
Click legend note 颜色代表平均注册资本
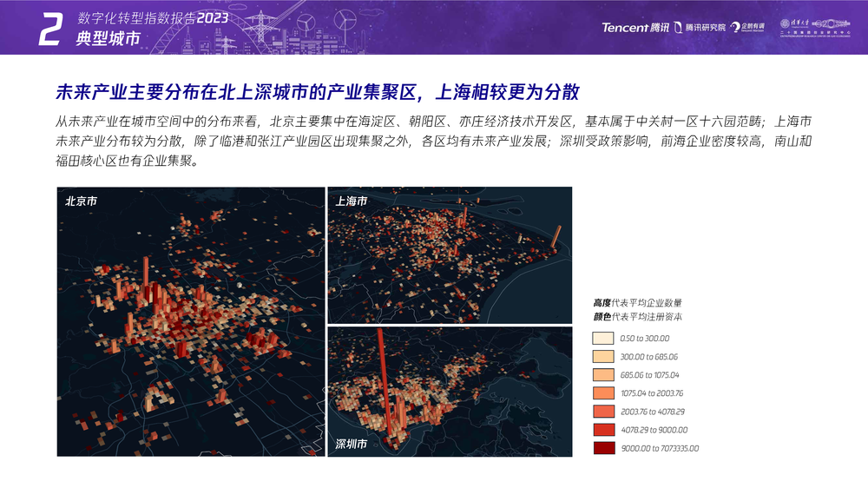coord(638,317)
